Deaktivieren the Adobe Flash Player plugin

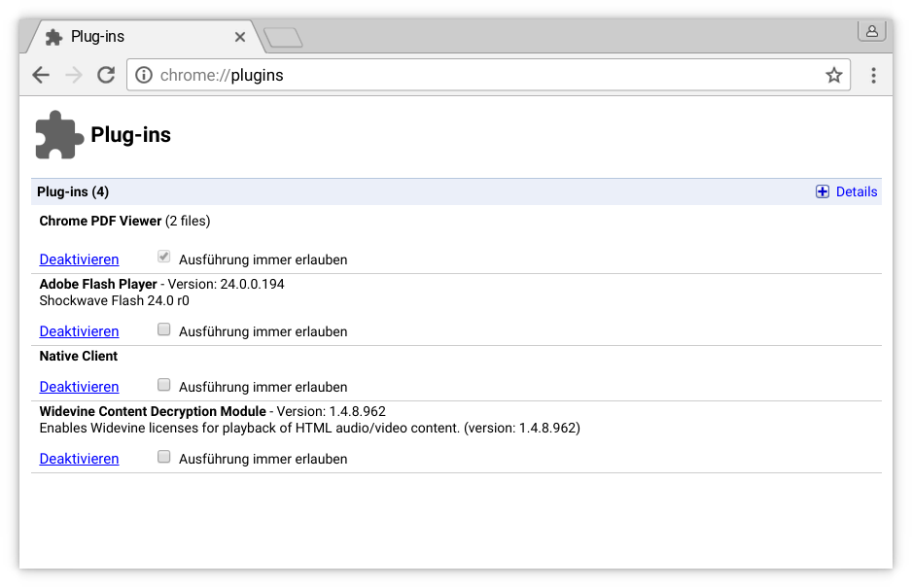[x=79, y=330]
